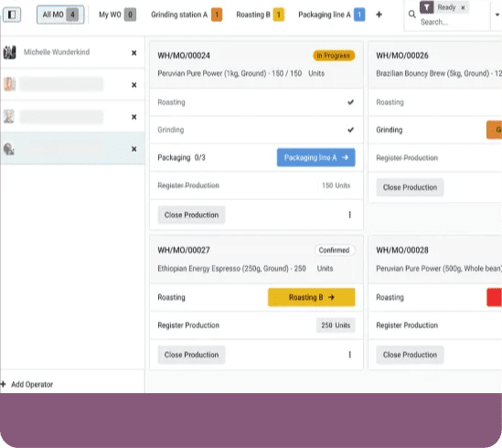
Task: Close Production for WH/MO/00026
Action: pos(411,187)
